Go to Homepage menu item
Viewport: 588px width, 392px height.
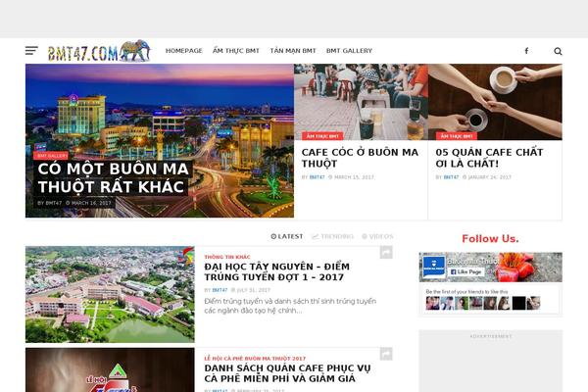(x=184, y=51)
